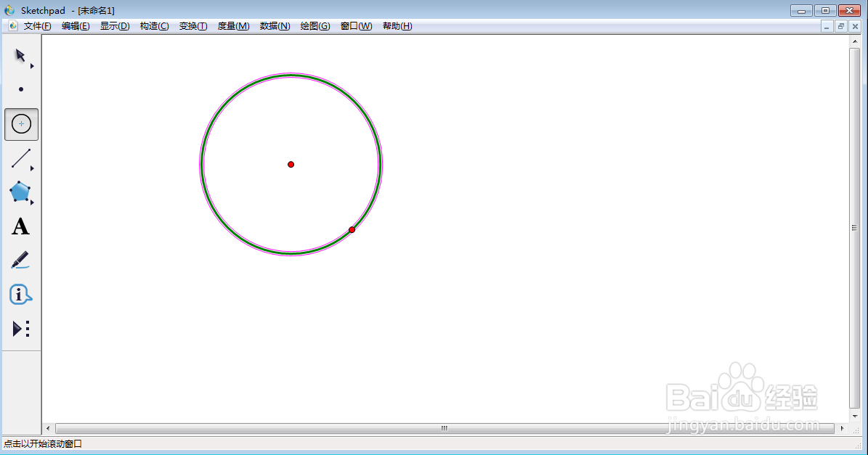Image resolution: width=868 pixels, height=455 pixels.
Task: Open the 文件(F) menu
Action: pyautogui.click(x=38, y=26)
